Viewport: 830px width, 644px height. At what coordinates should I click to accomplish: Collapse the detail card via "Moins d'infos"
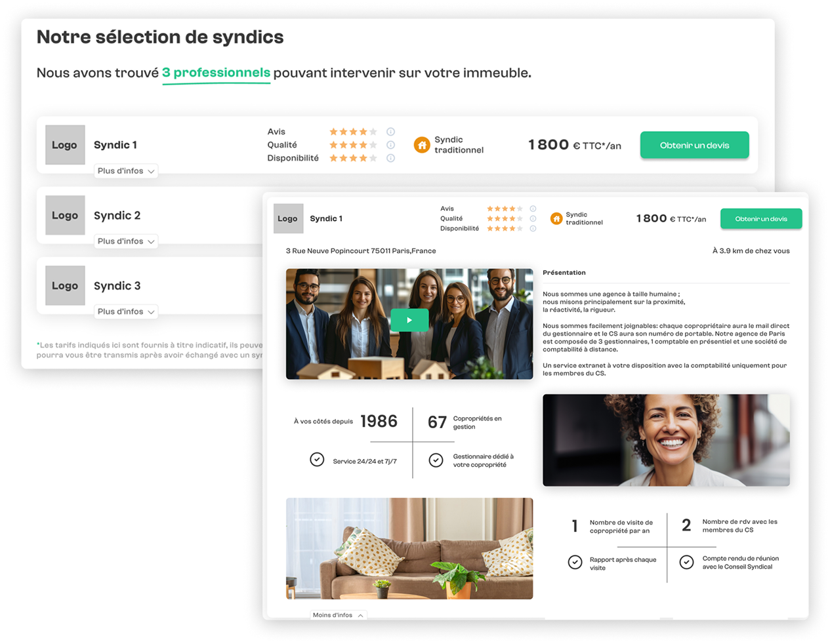click(x=339, y=615)
